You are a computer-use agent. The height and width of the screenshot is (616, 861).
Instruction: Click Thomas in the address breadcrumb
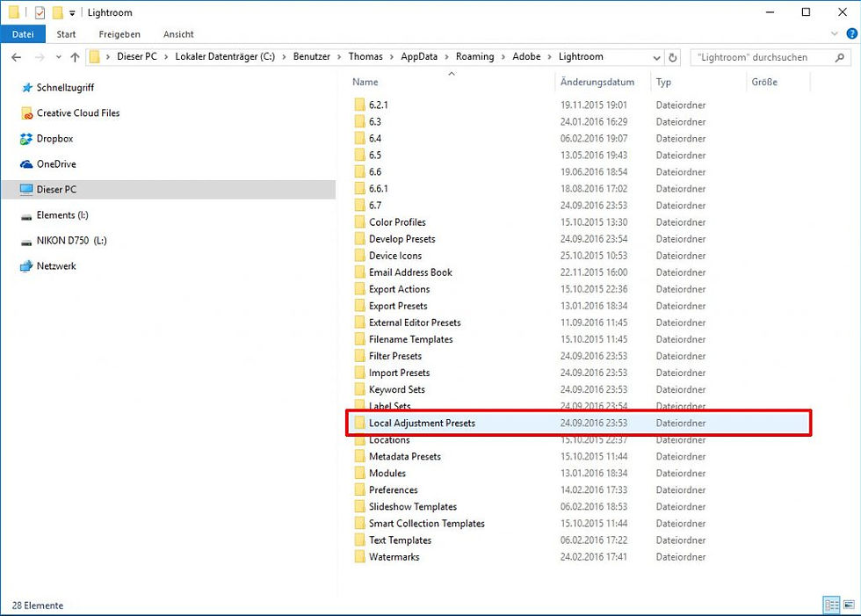pyautogui.click(x=365, y=56)
